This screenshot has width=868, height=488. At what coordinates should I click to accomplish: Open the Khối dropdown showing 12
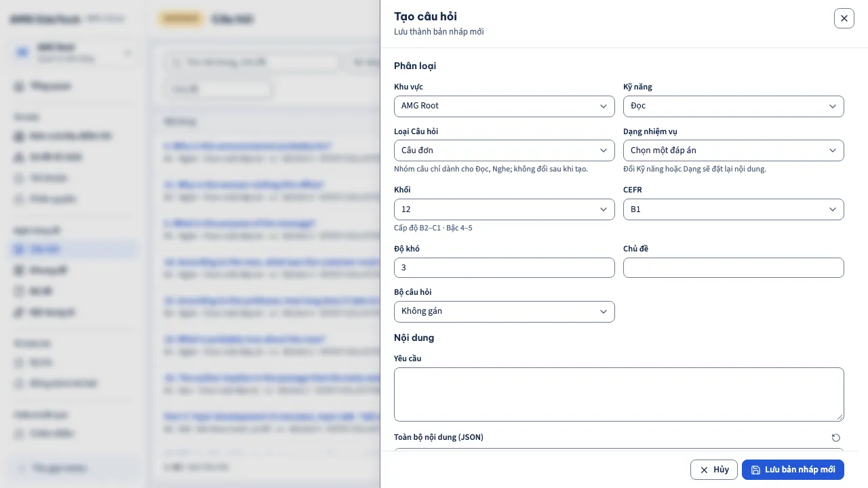[x=504, y=209]
